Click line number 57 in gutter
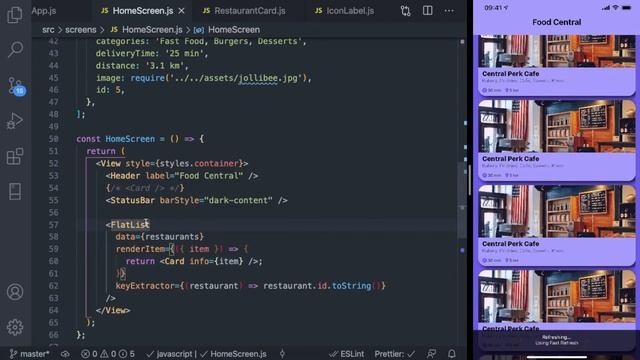 (x=53, y=224)
